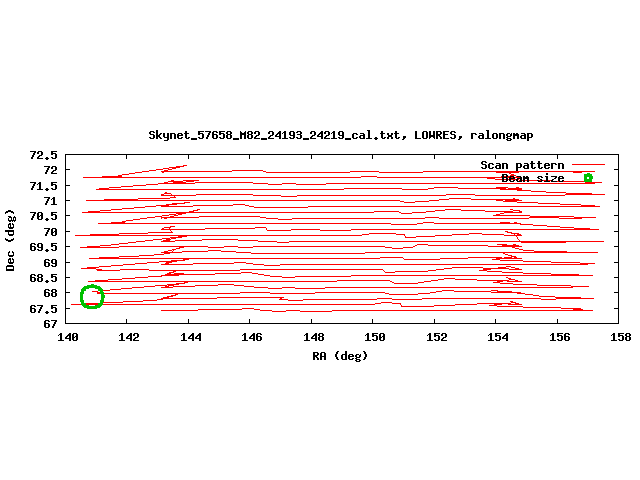The width and height of the screenshot is (640, 480).
Task: Click the y-axis tick label 72.5
Action: [x=43, y=156]
